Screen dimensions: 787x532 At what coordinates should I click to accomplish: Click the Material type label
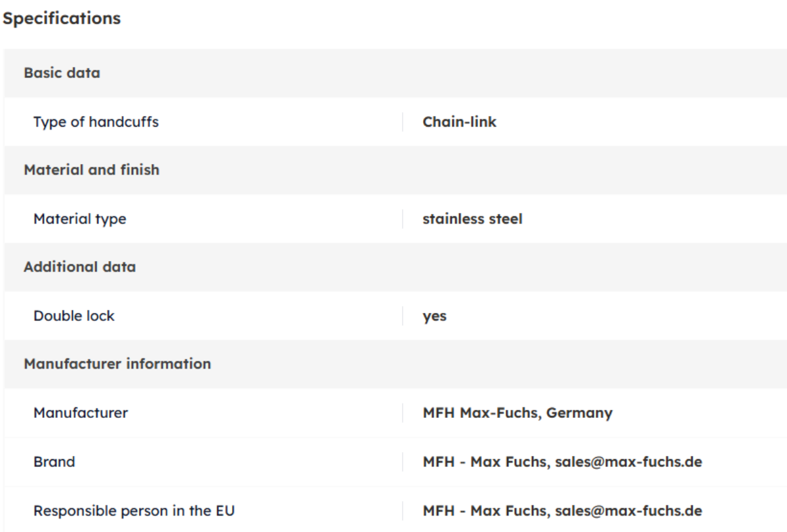[79, 219]
